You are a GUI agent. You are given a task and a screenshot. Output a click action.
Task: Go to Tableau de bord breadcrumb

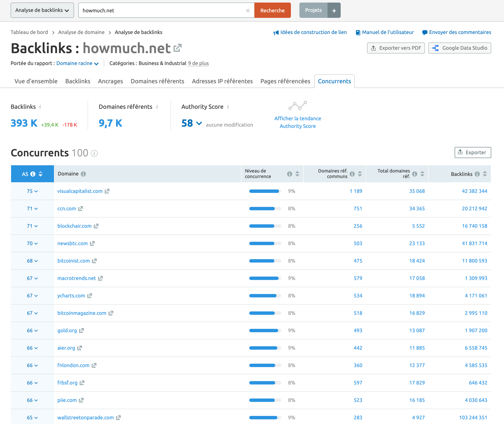(29, 32)
